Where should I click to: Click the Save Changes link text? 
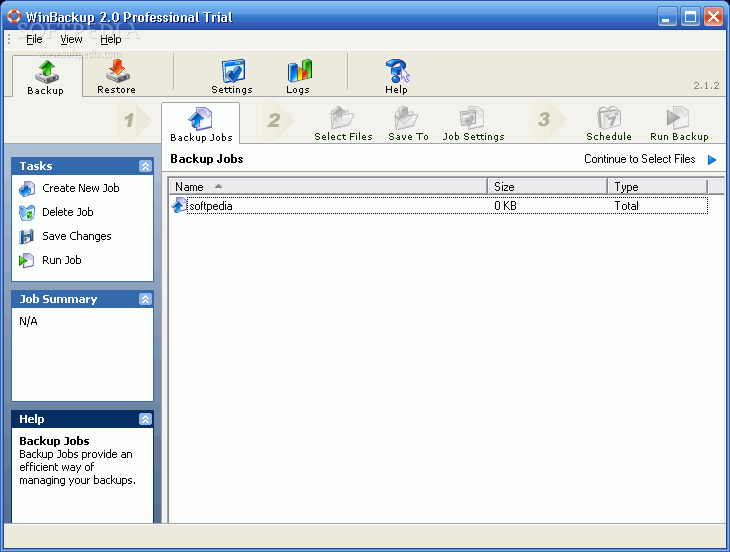point(77,236)
